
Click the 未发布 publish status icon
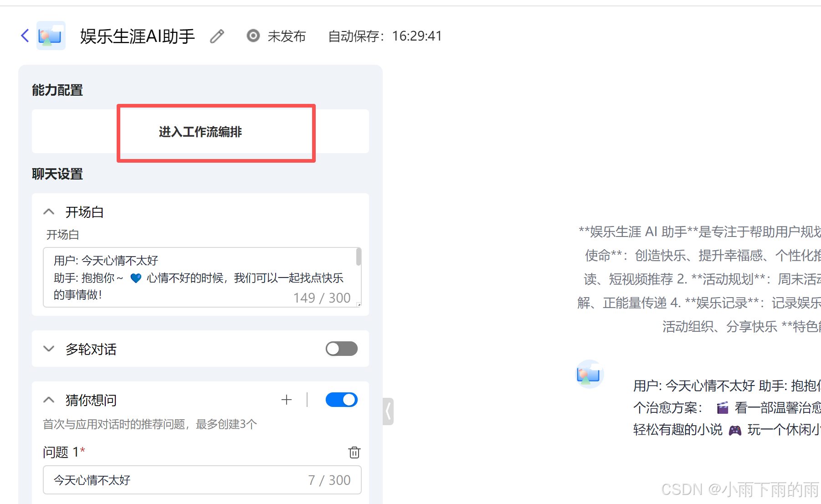coord(253,36)
